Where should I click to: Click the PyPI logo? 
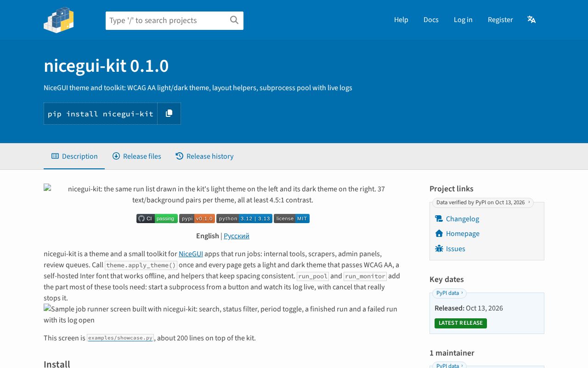pyautogui.click(x=59, y=20)
